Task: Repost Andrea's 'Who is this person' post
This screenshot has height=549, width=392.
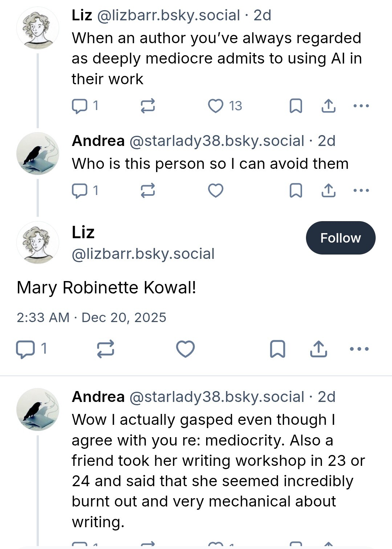Action: pyautogui.click(x=148, y=191)
